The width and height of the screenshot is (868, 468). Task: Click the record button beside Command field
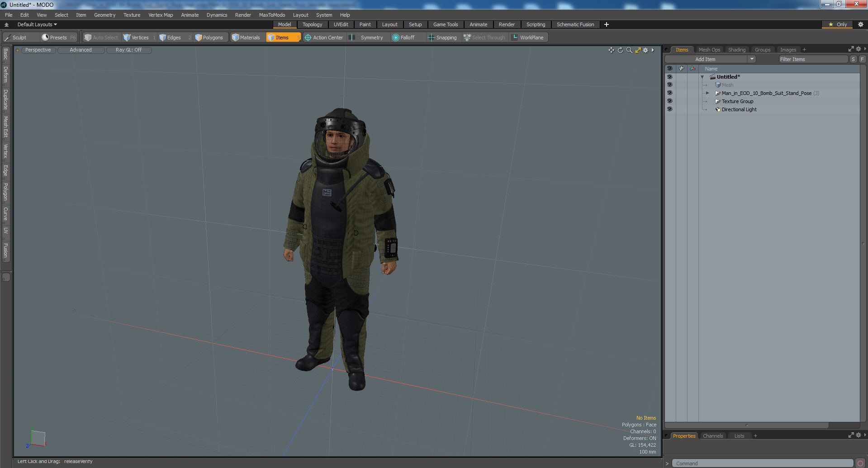860,463
